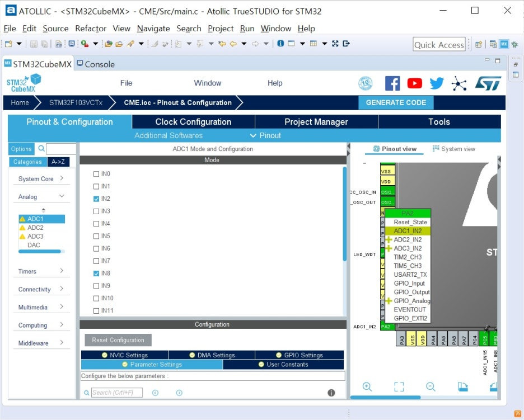524x420 pixels.
Task: Open YouTube link icon in CubeMX
Action: [414, 83]
